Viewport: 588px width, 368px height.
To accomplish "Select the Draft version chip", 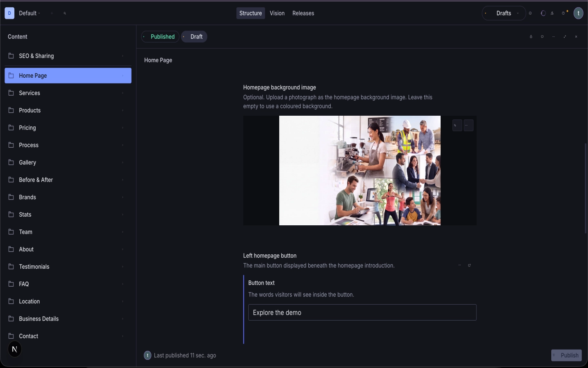I will coord(194,36).
